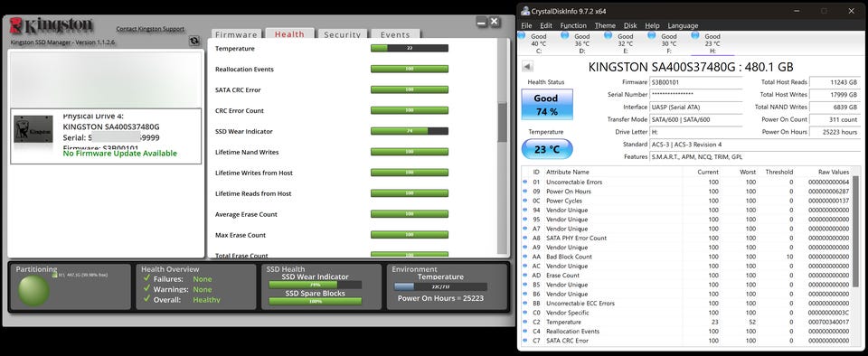
Task: Click the Kingston logo
Action: [52, 26]
